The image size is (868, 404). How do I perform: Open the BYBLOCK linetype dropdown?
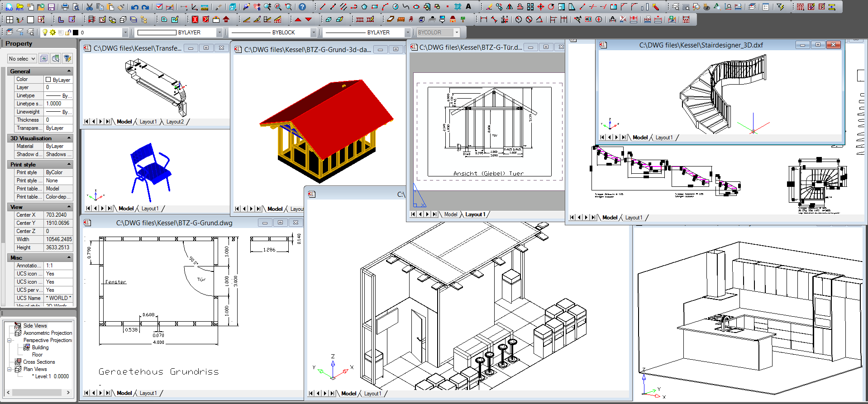[313, 33]
